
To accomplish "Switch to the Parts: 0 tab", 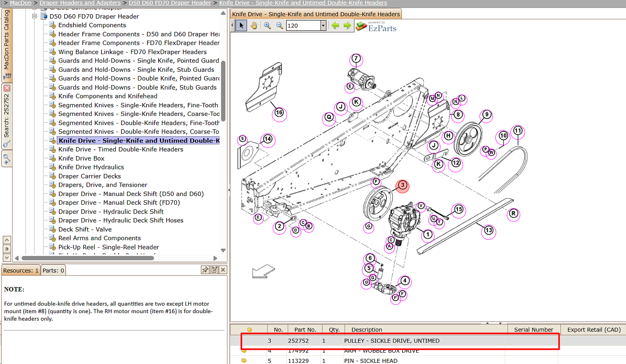I will coord(53,270).
